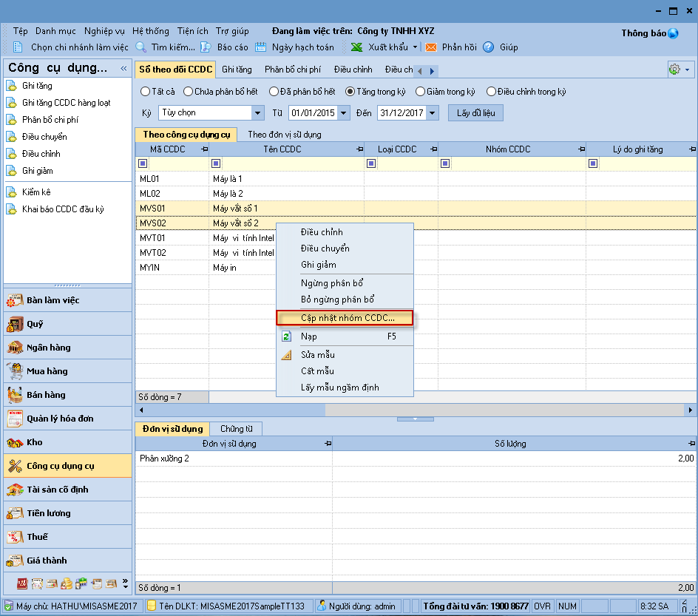Screen dimensions: 698x616
Task: Click the Tìm kiếm magnifier icon
Action: pyautogui.click(x=141, y=47)
